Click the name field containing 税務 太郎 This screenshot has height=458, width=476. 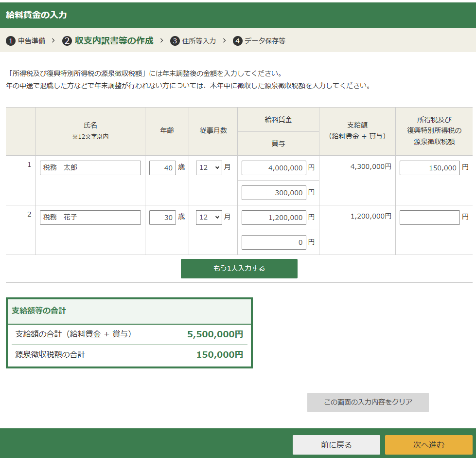coord(90,167)
